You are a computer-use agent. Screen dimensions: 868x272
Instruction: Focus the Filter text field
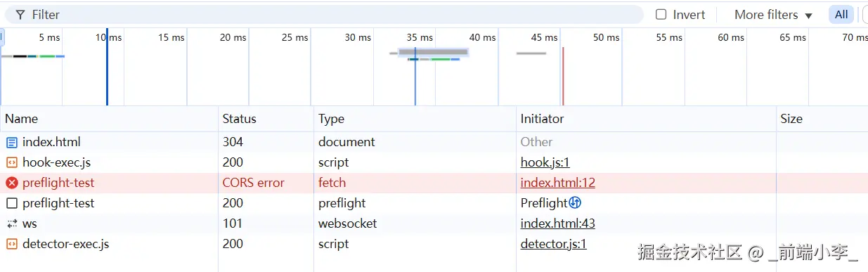click(x=330, y=15)
